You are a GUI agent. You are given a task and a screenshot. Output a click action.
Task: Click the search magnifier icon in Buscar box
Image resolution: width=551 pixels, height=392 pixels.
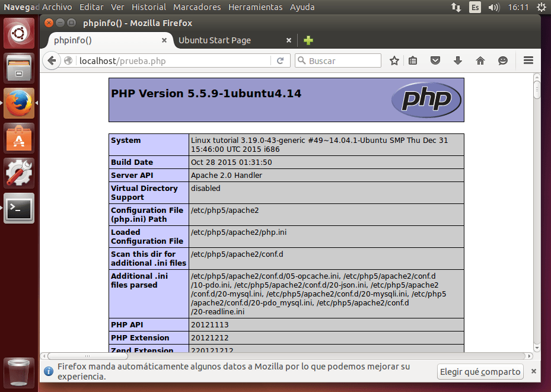point(301,60)
